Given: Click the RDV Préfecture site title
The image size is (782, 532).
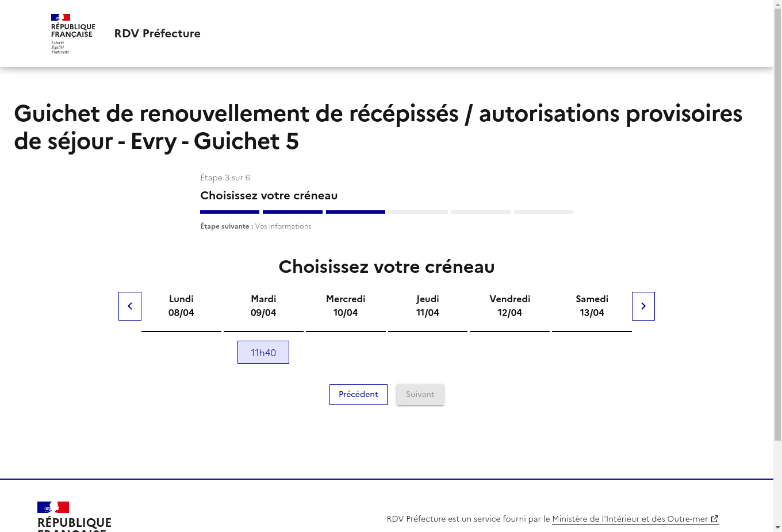Looking at the screenshot, I should click(x=158, y=33).
